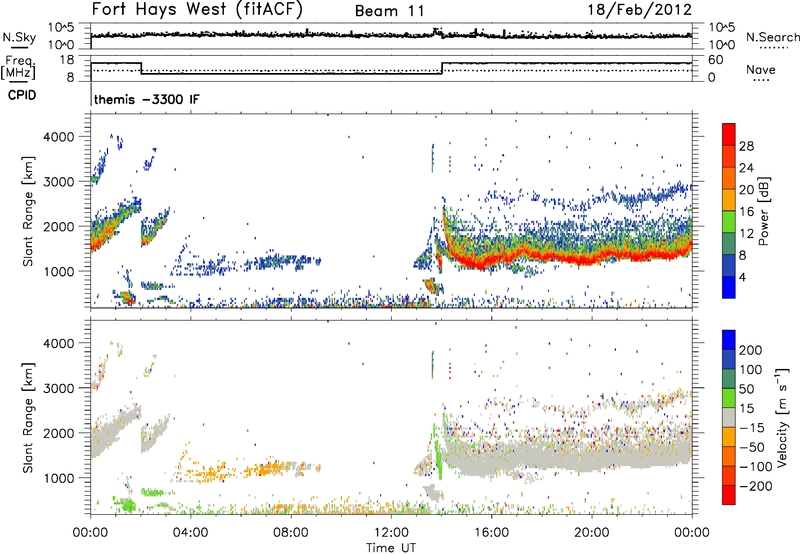Click the 'Beam 11' label
800x554 pixels.
390,11
